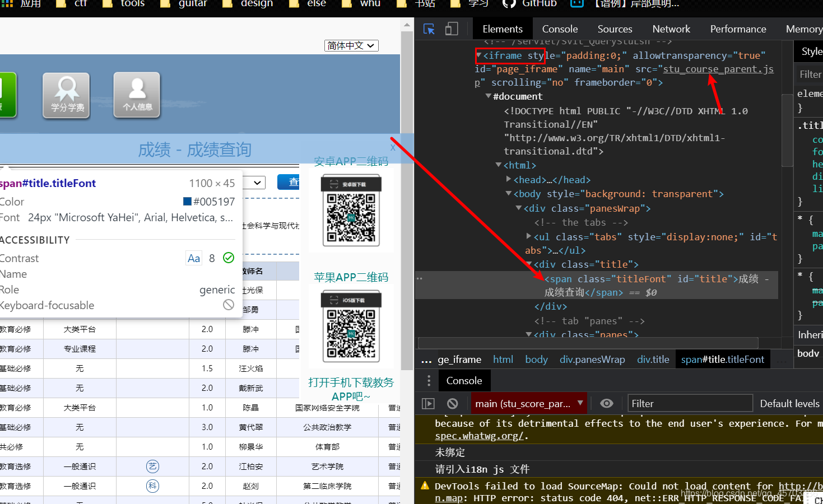Screen dimensions: 823x504
Task: Click the 成绩 - 成绩查询 page title
Action: click(x=194, y=150)
